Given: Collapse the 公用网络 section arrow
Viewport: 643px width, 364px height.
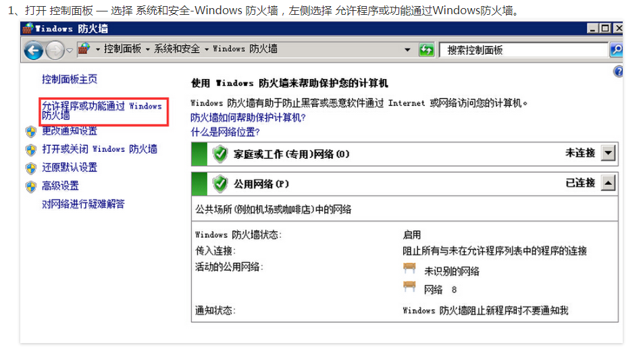Looking at the screenshot, I should (x=608, y=183).
